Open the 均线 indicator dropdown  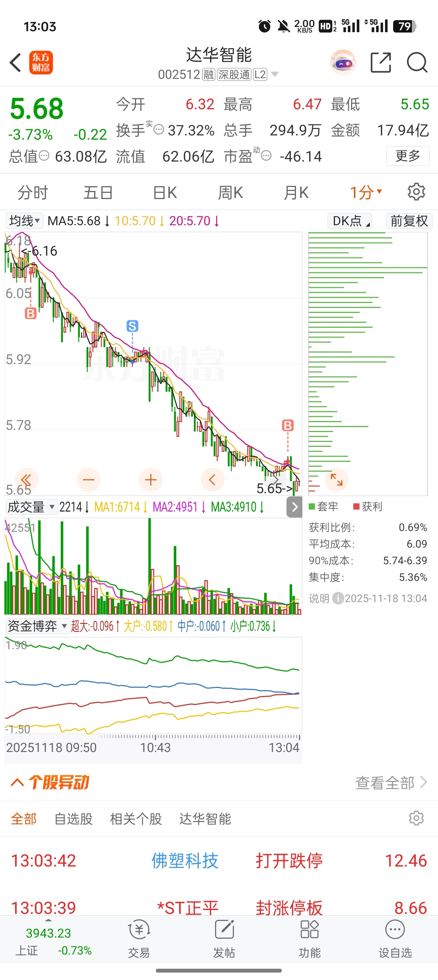click(x=24, y=221)
